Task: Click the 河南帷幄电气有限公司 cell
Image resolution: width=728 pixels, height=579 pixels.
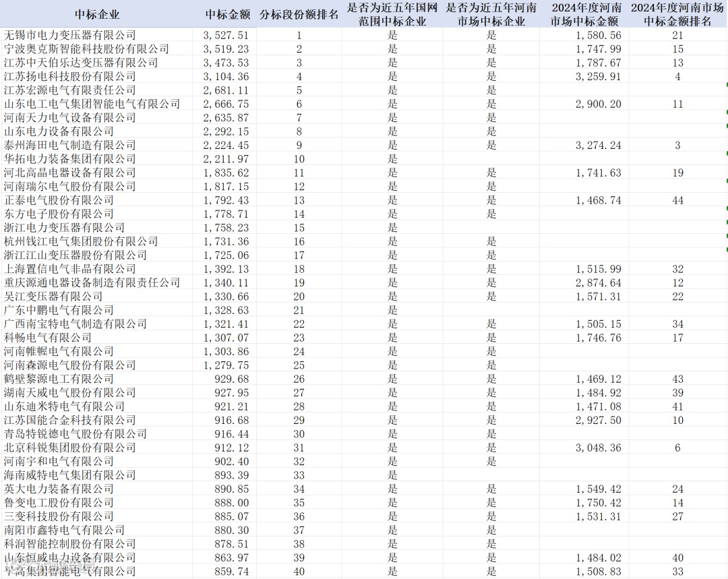Action: click(59, 351)
